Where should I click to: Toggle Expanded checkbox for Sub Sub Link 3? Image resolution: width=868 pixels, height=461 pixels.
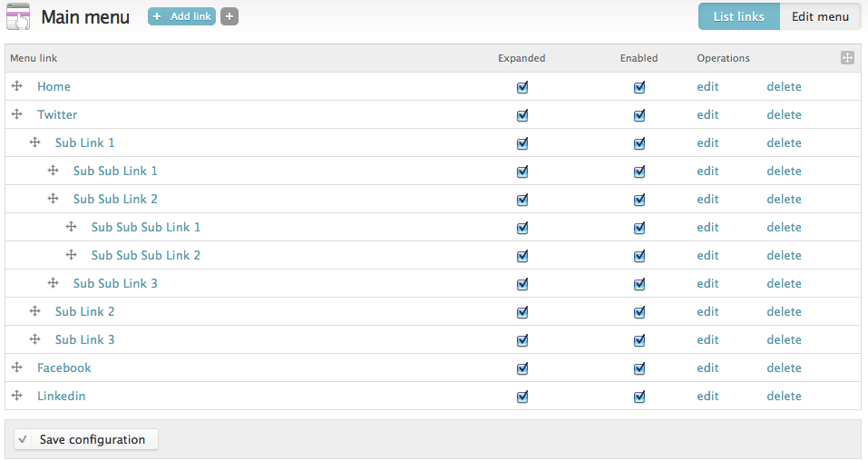(522, 284)
